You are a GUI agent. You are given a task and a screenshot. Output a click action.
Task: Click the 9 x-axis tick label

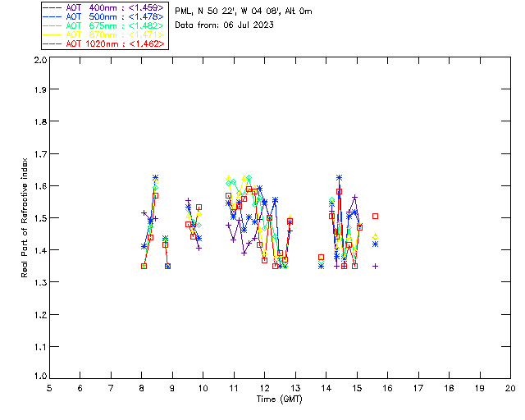click(172, 388)
